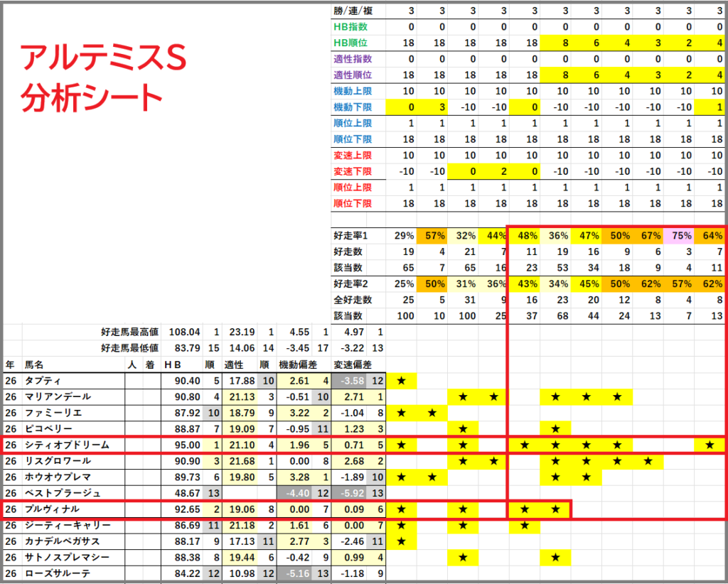Image resolution: width=728 pixels, height=584 pixels.
Task: Select the horse name cell タプティ
Action: tap(73, 381)
